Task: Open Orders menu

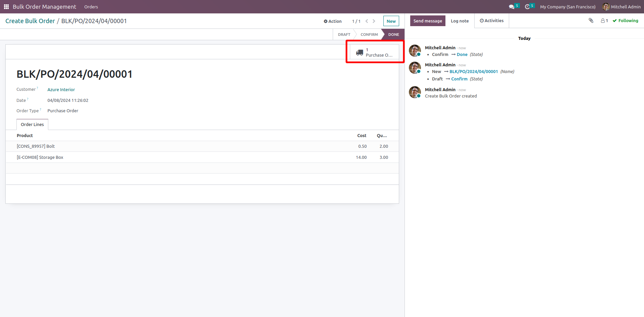Action: pos(91,7)
